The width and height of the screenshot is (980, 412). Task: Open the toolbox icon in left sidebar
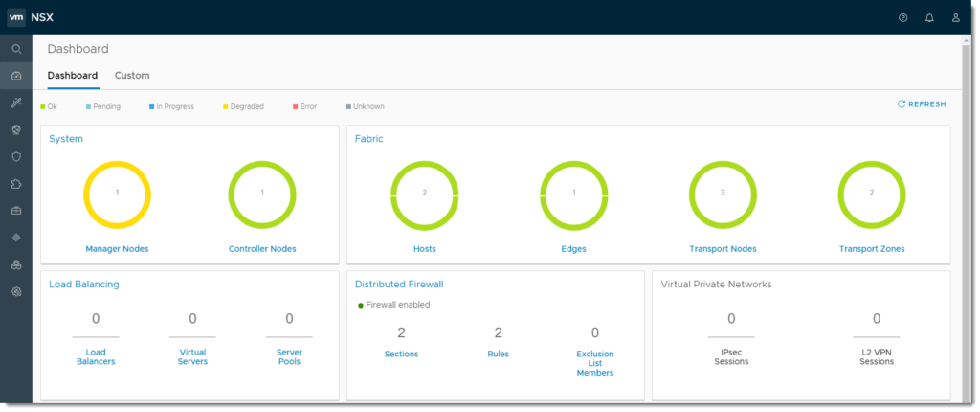(x=16, y=210)
